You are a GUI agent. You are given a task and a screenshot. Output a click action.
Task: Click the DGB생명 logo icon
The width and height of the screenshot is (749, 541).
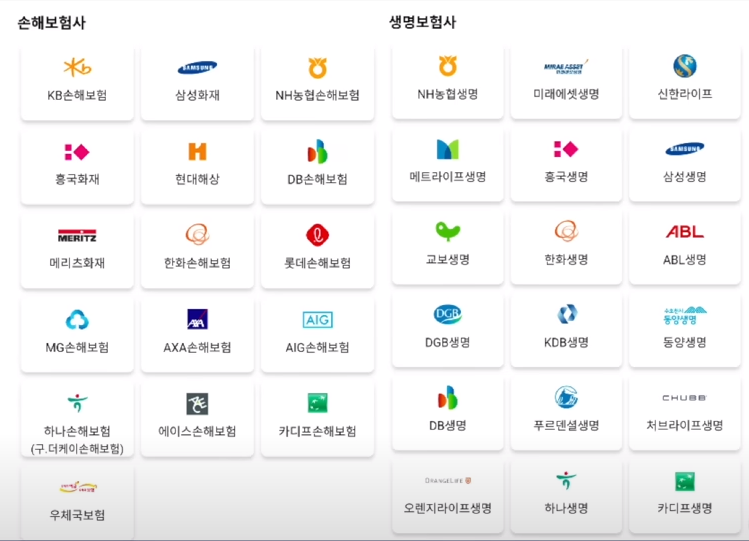[448, 314]
